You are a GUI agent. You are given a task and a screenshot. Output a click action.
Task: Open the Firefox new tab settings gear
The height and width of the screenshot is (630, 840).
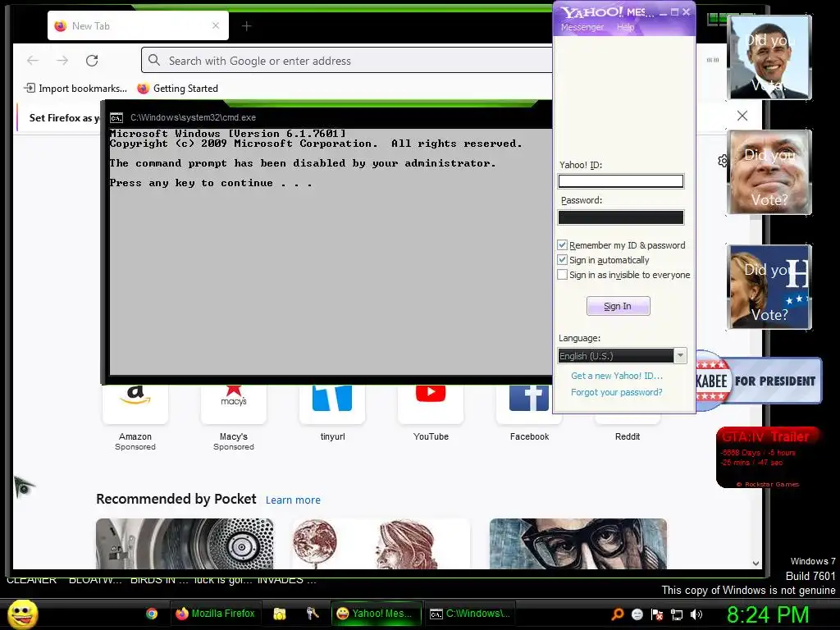pos(723,161)
